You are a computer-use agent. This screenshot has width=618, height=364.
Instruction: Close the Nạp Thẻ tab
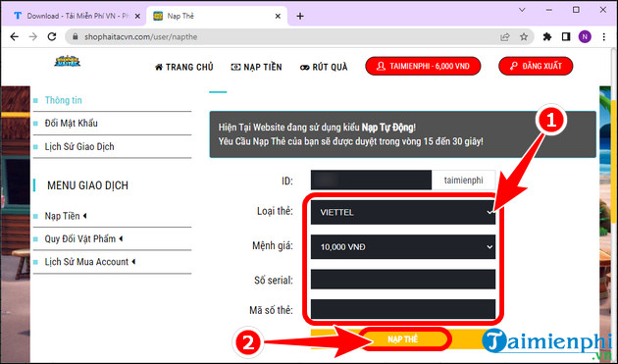(278, 16)
